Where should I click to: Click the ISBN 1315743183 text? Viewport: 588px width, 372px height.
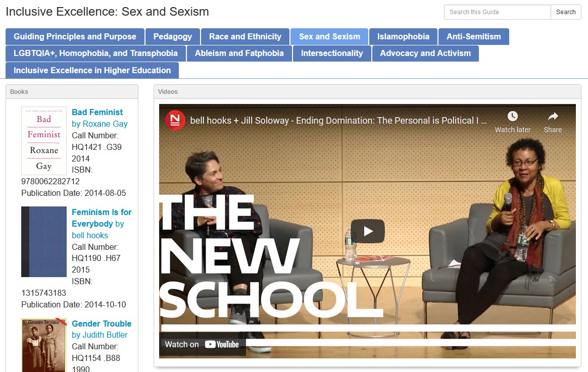[x=43, y=293]
